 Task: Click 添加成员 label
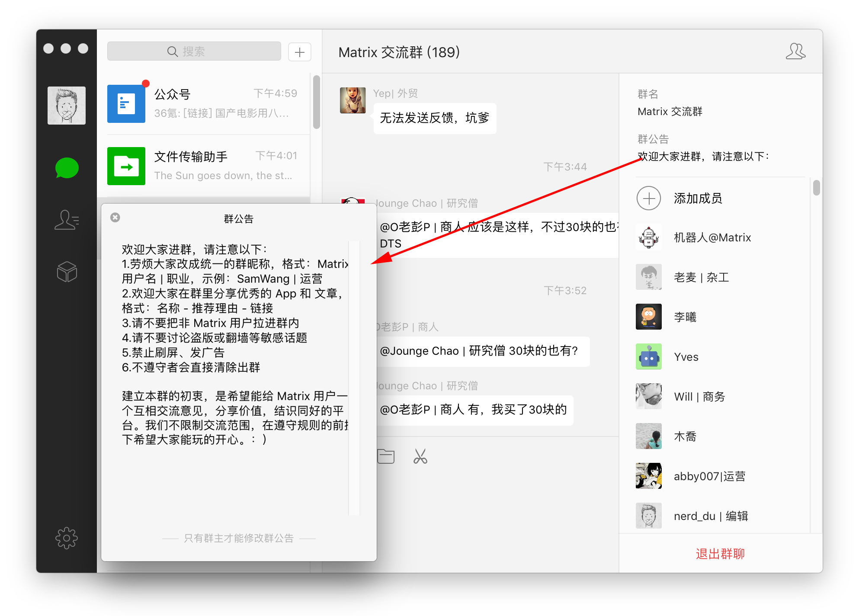698,198
